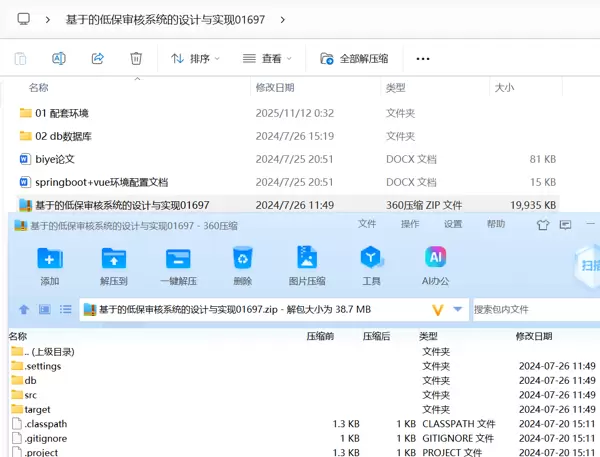Click the 搜索包内文件 search field
The height and width of the screenshot is (457, 600).
(x=535, y=309)
